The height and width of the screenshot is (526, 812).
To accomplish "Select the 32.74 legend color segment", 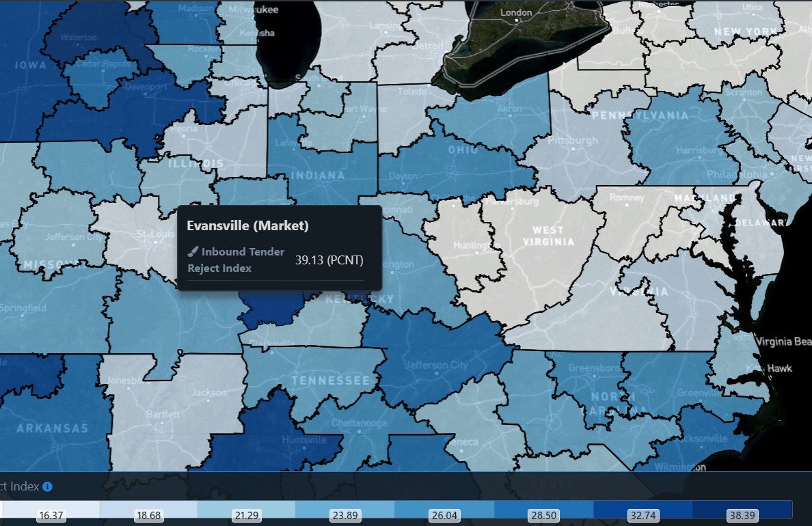I will point(642,510).
